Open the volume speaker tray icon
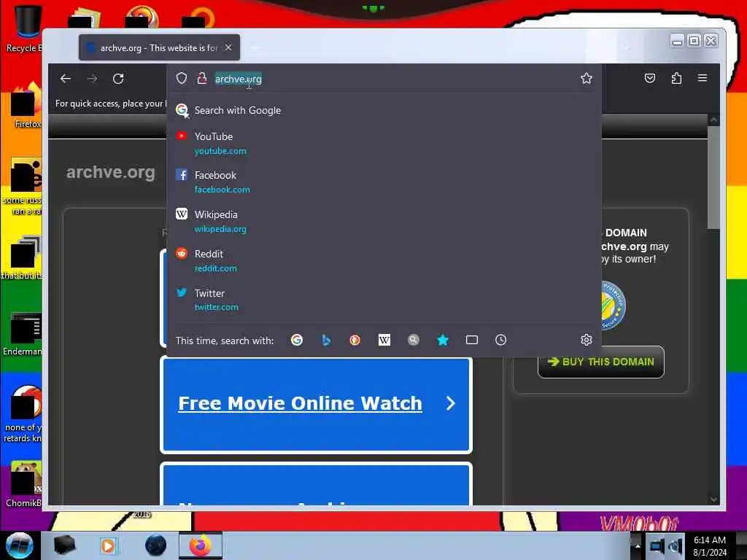 [676, 545]
